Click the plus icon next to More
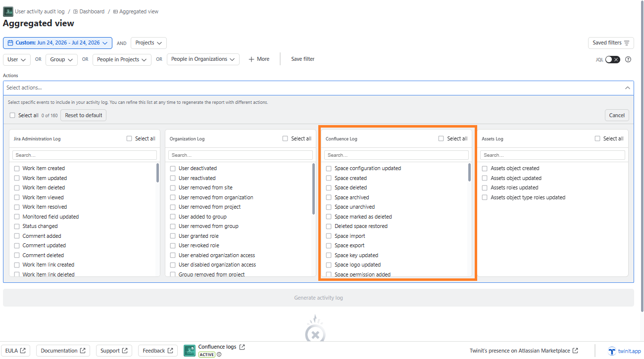Screen dimensions: 644x359 point(251,59)
